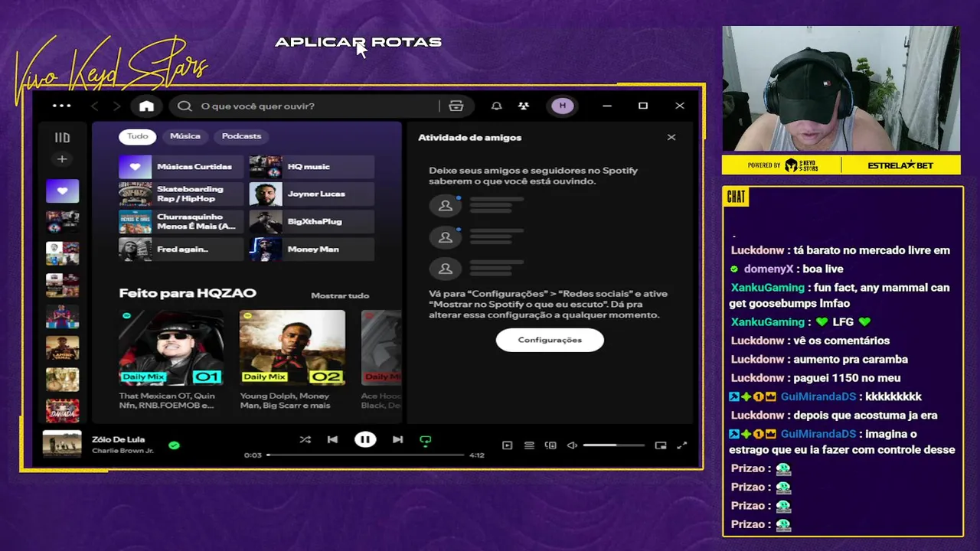The image size is (980, 551).
Task: Select Luckdonw's message 'paguei 1150 no meu'
Action: [846, 378]
